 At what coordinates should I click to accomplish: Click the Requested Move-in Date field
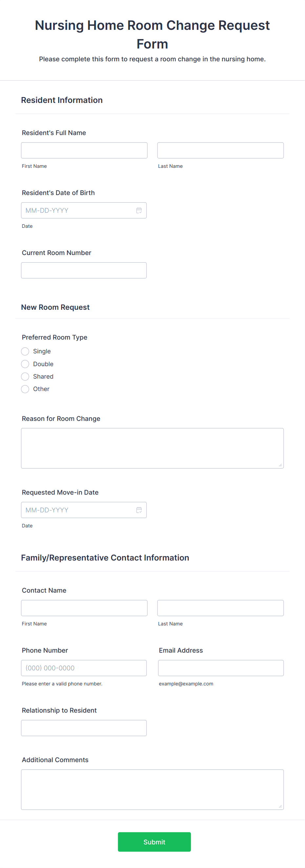(x=84, y=510)
